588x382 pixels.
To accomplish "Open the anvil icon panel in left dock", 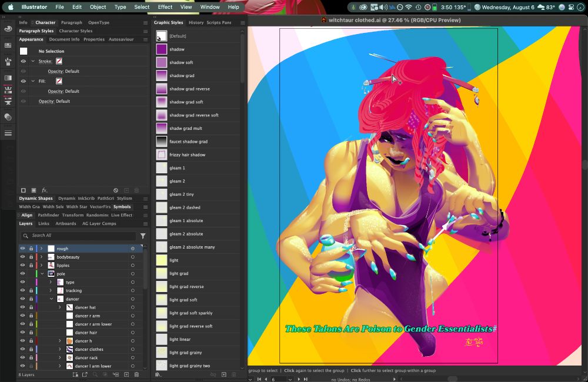I will (x=8, y=101).
